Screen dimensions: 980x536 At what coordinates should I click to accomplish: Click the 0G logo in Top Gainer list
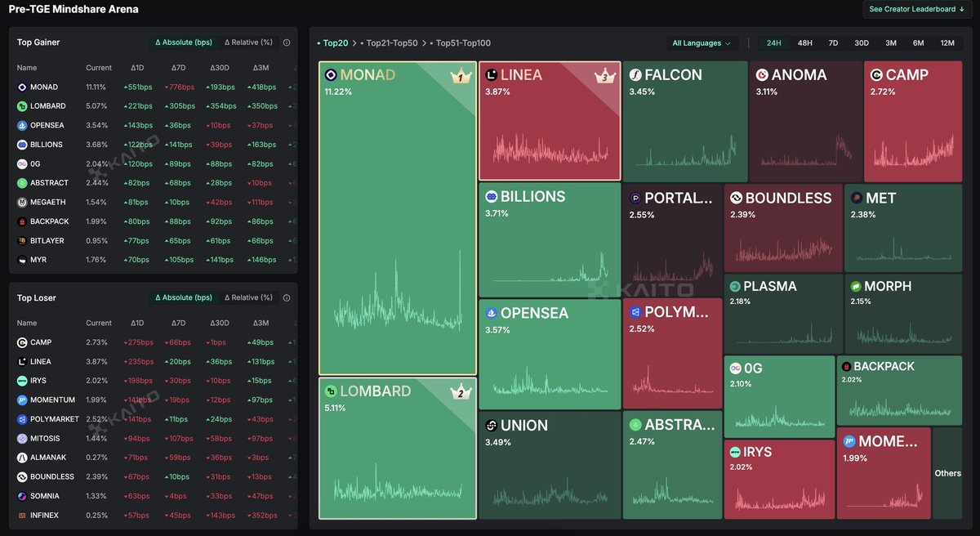(22, 164)
